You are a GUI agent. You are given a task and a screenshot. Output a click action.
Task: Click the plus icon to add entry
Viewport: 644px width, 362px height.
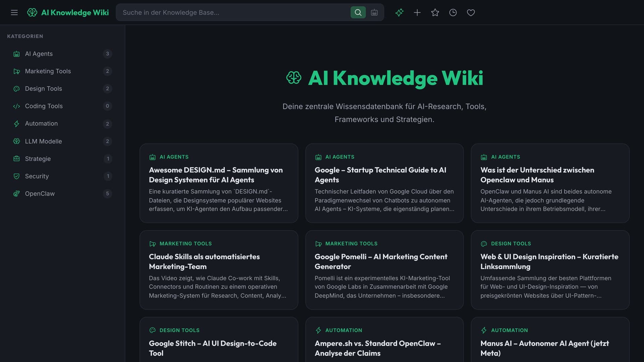(x=417, y=12)
